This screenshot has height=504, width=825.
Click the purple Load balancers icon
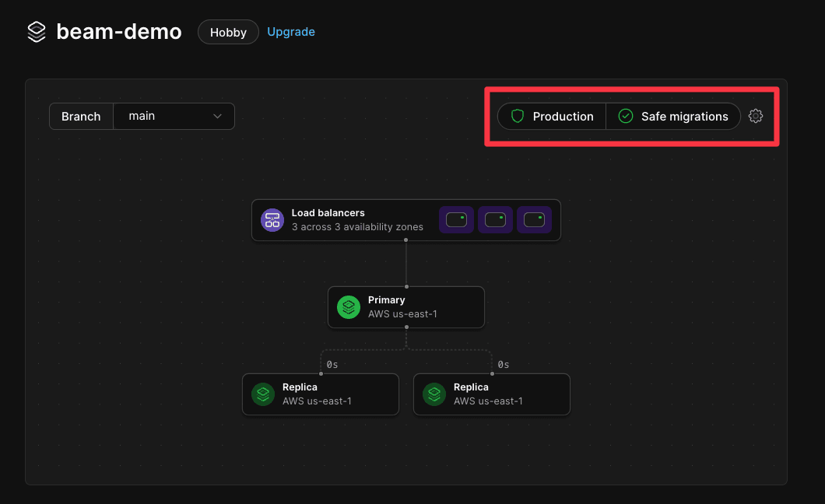[x=272, y=220]
